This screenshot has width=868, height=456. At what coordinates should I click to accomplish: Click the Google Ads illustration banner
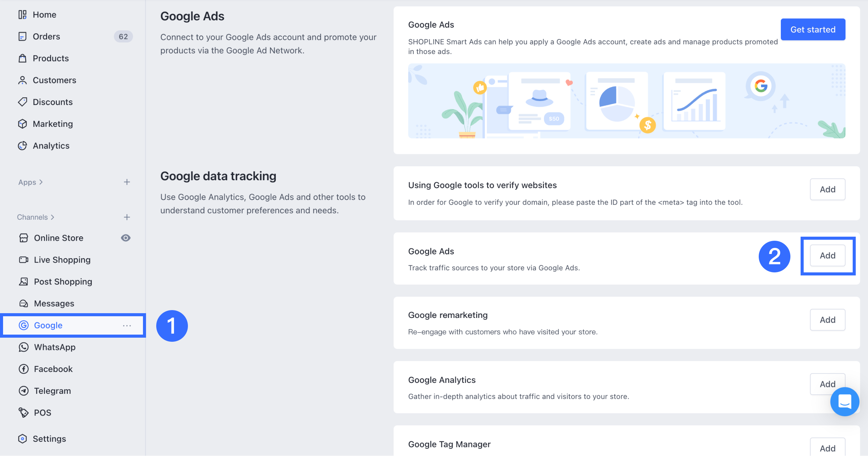coord(626,101)
